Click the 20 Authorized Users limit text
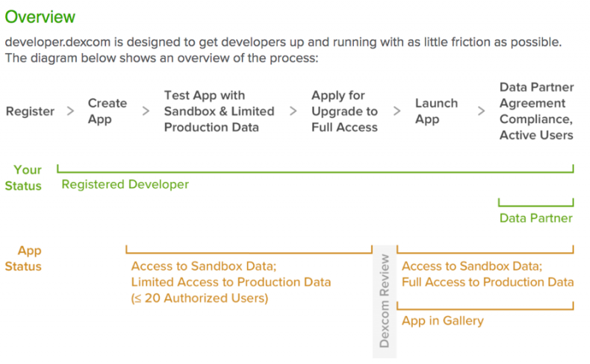 point(199,298)
